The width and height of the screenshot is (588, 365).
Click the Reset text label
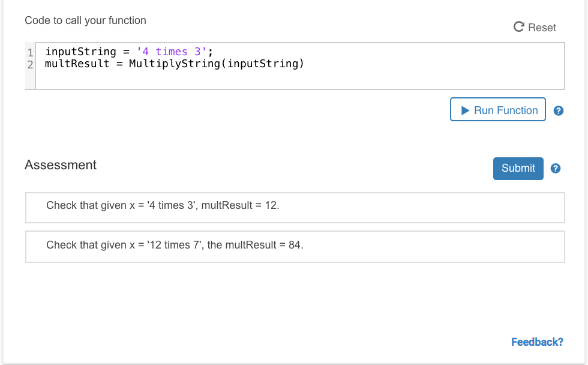pos(542,28)
